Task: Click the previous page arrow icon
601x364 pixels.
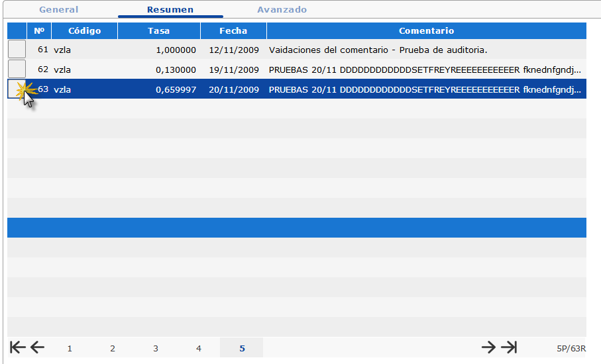Action: tap(37, 347)
